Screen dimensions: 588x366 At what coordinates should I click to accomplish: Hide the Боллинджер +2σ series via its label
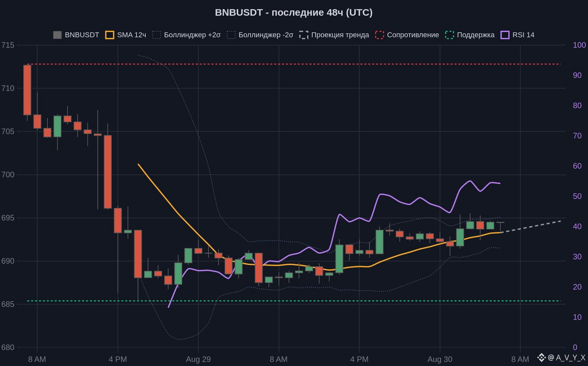tap(192, 35)
